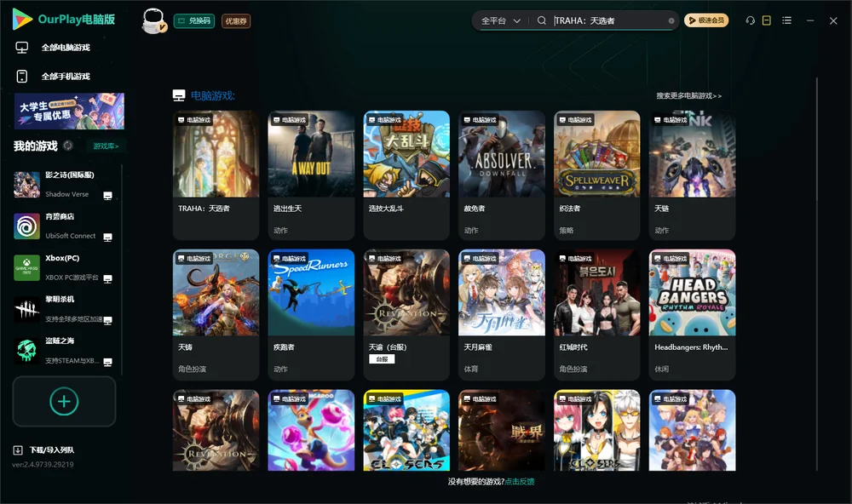The width and height of the screenshot is (852, 504).
Task: Click the 全部电脑游戏 monitor icon
Action: click(x=22, y=48)
